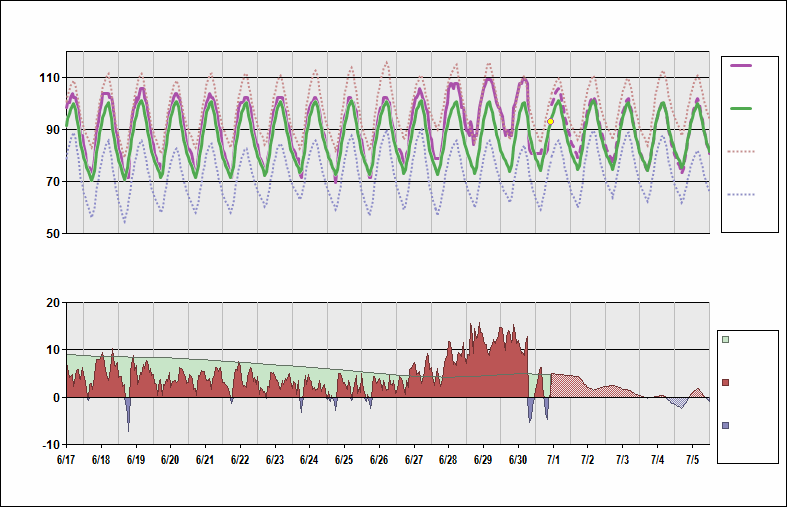
Task: Select the red legend square
Action: click(x=726, y=382)
